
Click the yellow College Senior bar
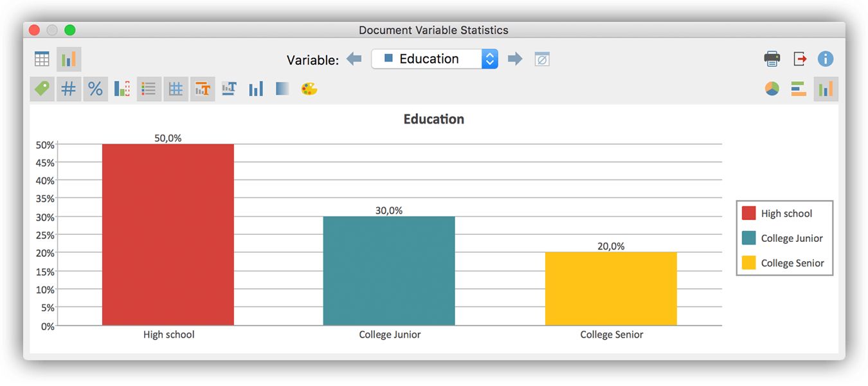(x=611, y=289)
